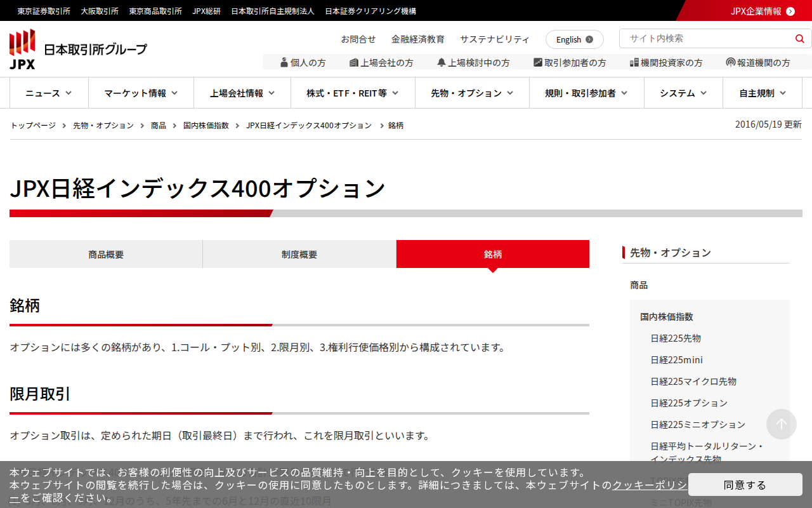Open the サステナビリティ link
The width and height of the screenshot is (812, 508).
pyautogui.click(x=495, y=39)
